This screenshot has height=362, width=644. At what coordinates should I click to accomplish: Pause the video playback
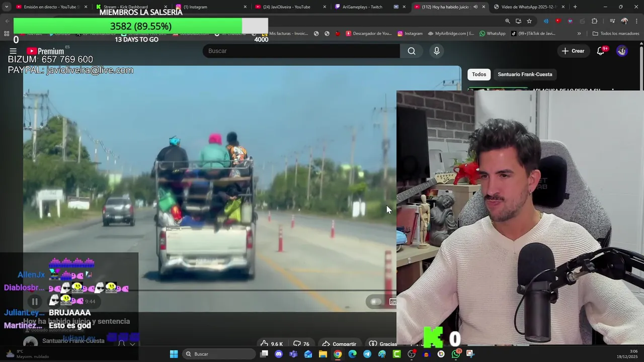pyautogui.click(x=35, y=302)
